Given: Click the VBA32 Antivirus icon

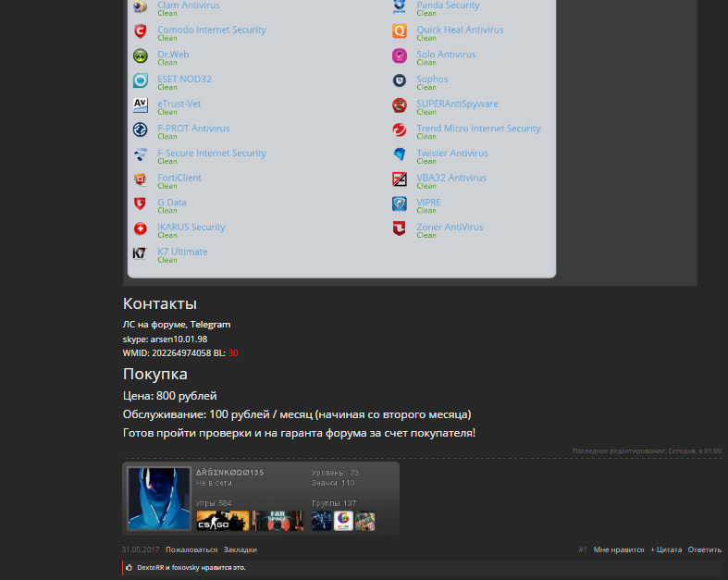Looking at the screenshot, I should pyautogui.click(x=400, y=179).
